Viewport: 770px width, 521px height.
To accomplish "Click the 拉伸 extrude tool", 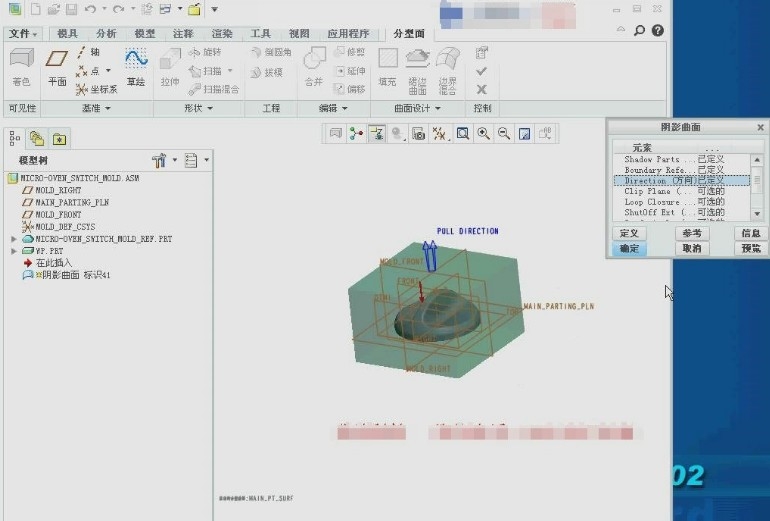I will 170,67.
